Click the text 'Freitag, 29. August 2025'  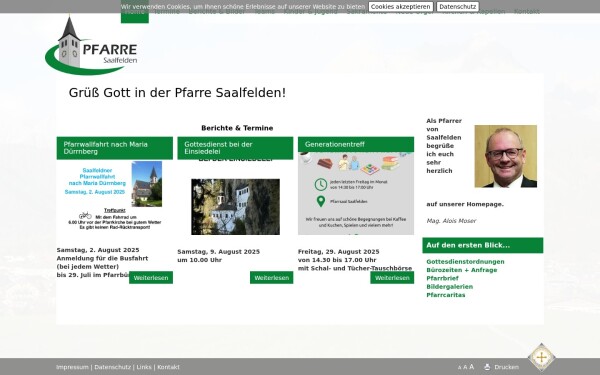coord(339,252)
